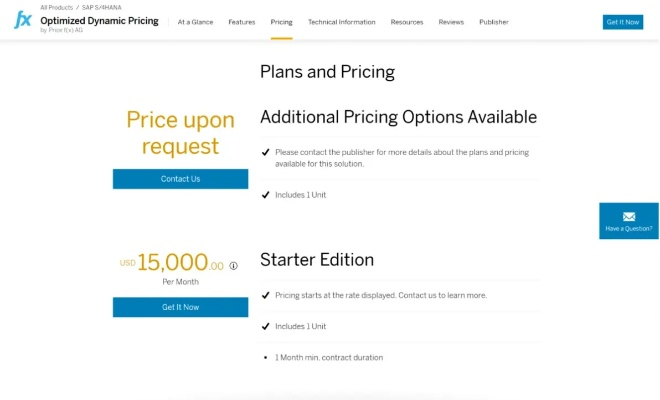Click the Starter Edition heading
The height and width of the screenshot is (400, 660).
pos(317,260)
